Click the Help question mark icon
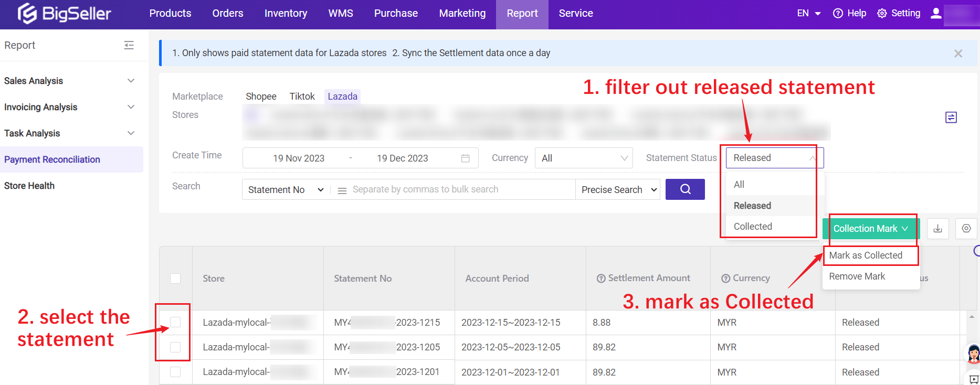This screenshot has height=385, width=980. 838,14
